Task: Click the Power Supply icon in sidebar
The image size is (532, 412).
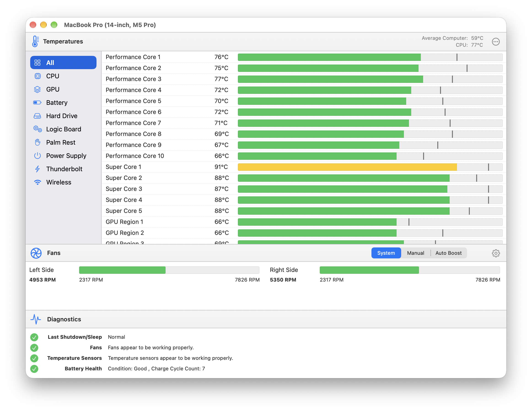Action: click(37, 156)
